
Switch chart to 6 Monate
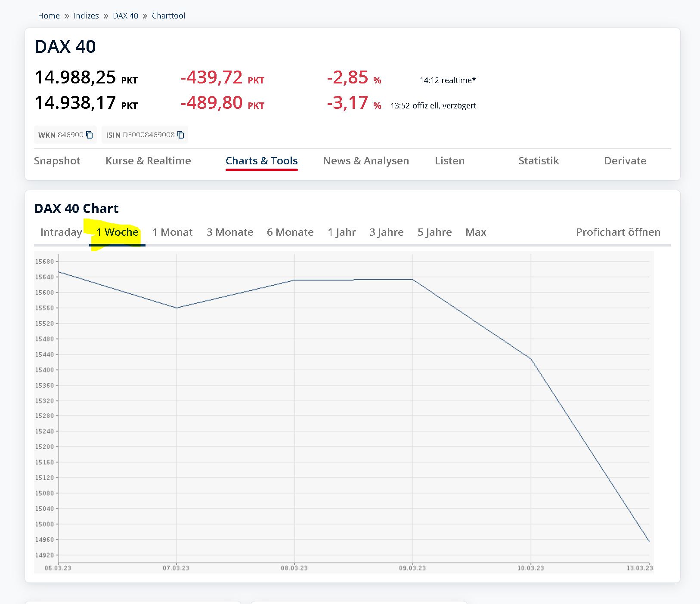[290, 232]
